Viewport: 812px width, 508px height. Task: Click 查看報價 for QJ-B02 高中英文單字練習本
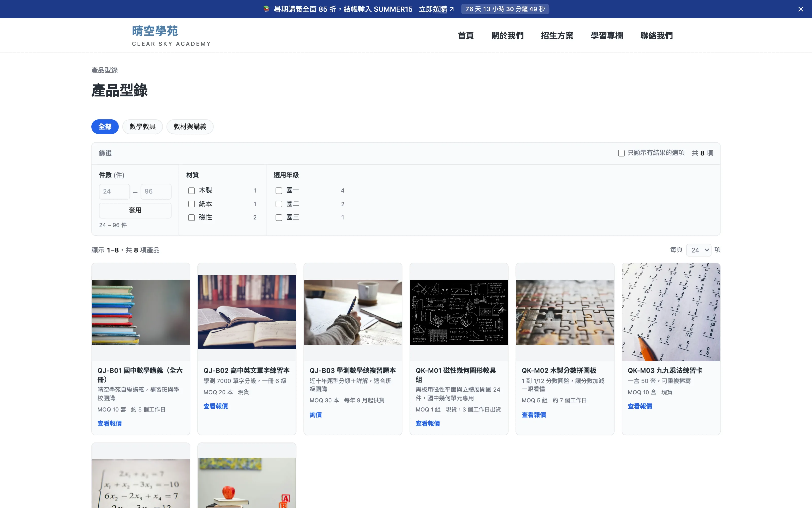[x=216, y=406]
